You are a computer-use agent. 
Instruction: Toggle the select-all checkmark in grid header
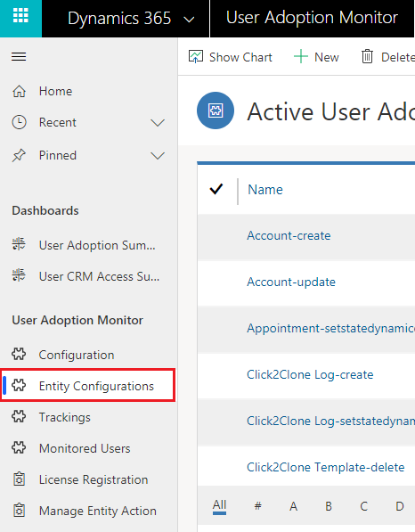click(x=216, y=189)
